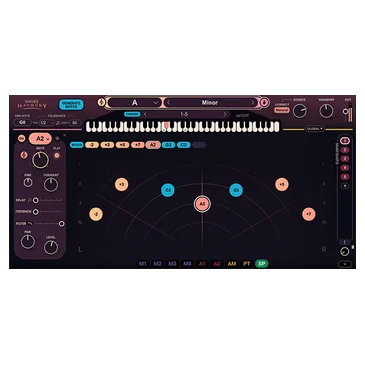Click the +3 voice circle in the pan field

(121, 184)
